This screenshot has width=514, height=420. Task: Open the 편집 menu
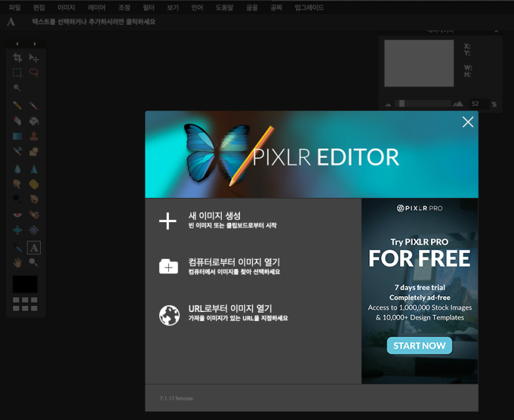pyautogui.click(x=39, y=8)
